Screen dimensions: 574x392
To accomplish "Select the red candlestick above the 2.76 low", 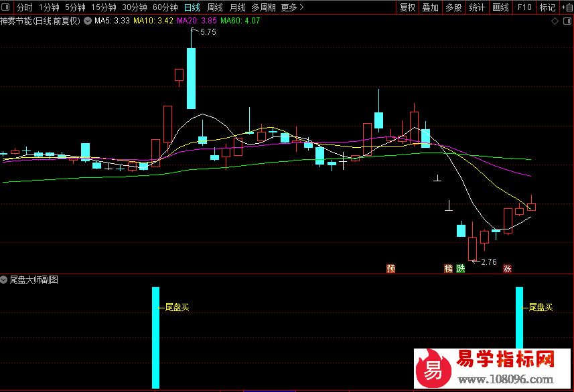I will pyautogui.click(x=473, y=249).
